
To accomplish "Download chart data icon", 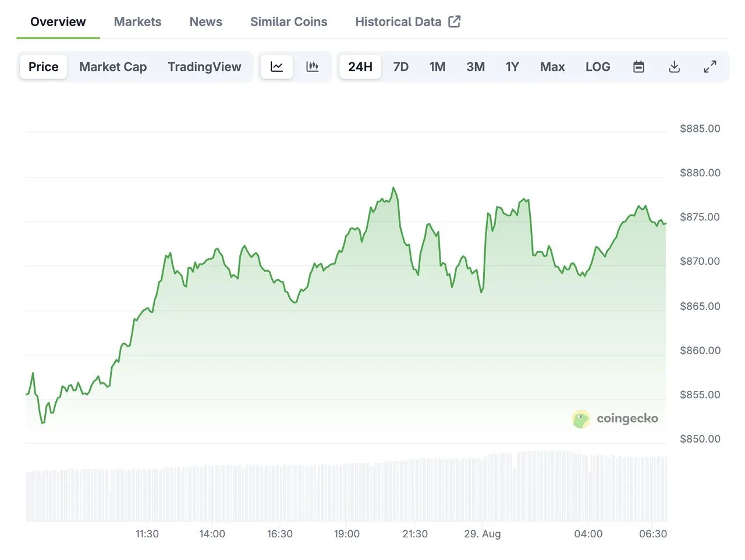I will point(674,67).
